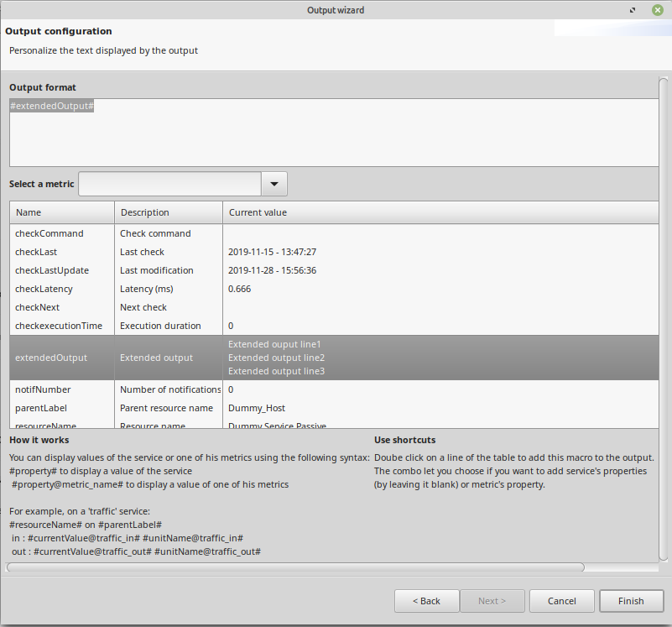Select the checkLastUpdate row
The height and width of the screenshot is (627, 672).
coord(334,270)
